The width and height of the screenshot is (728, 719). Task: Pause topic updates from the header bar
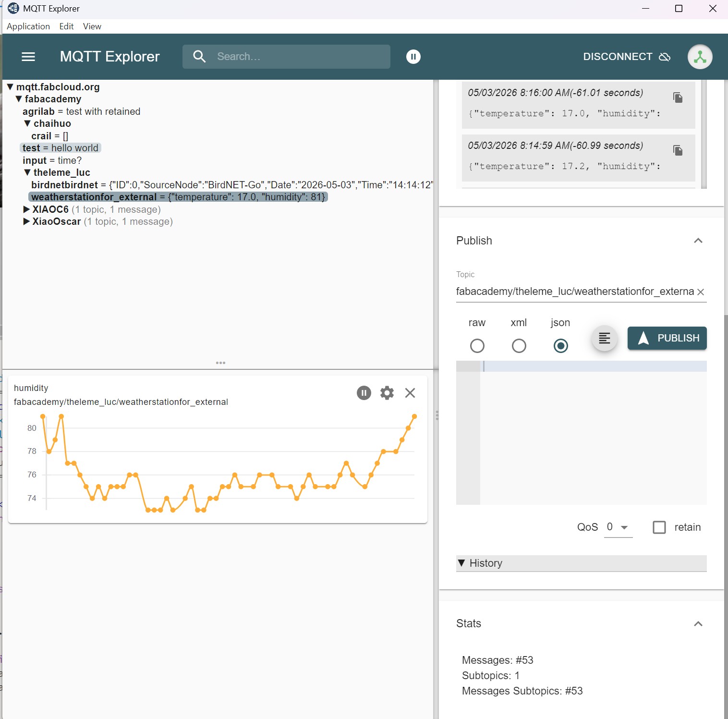tap(413, 57)
